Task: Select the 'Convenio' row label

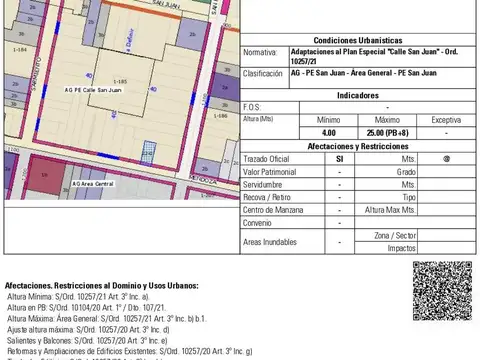Action: coord(257,223)
